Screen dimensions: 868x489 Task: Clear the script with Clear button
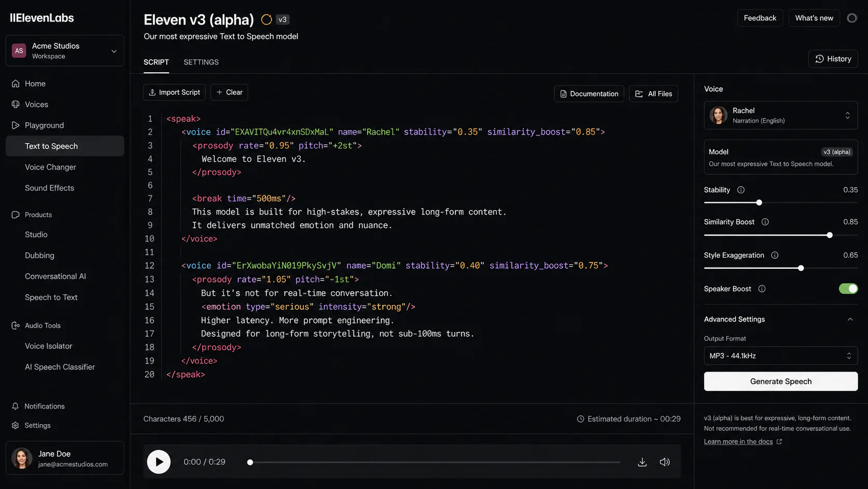(229, 92)
